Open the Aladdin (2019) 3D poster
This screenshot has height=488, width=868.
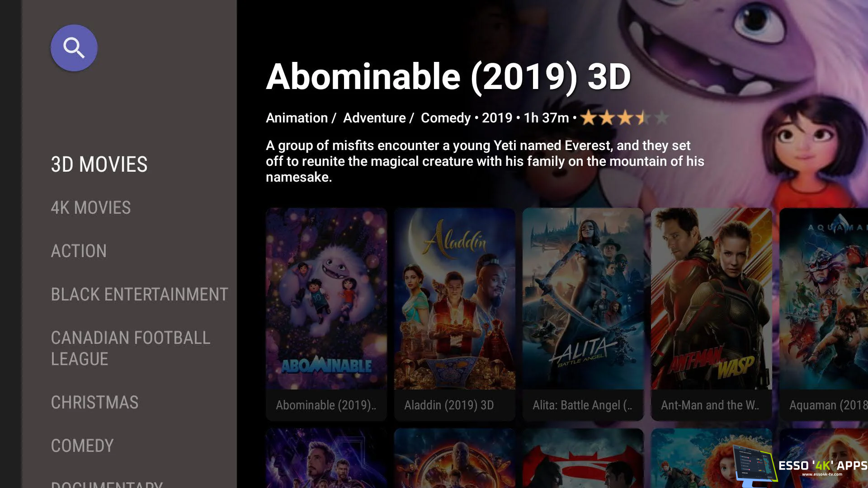(455, 299)
